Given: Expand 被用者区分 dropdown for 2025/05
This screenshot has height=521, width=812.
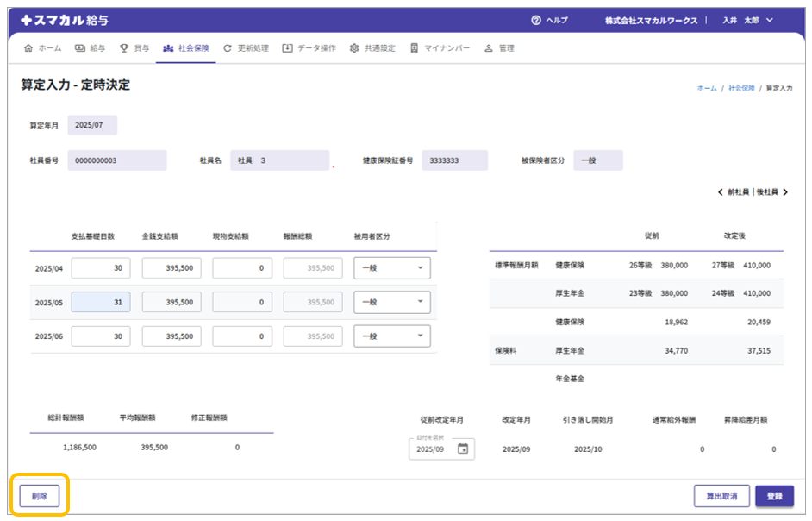Looking at the screenshot, I should coord(392,303).
